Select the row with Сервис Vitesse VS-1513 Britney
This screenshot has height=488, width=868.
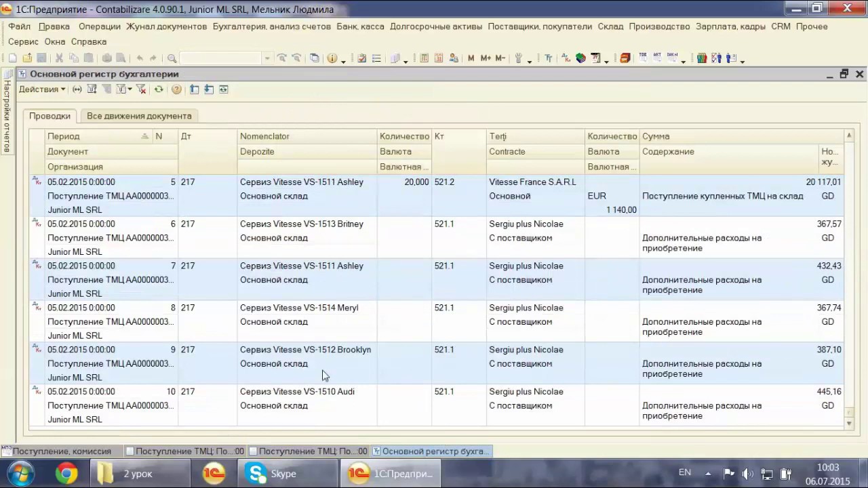pyautogui.click(x=437, y=237)
